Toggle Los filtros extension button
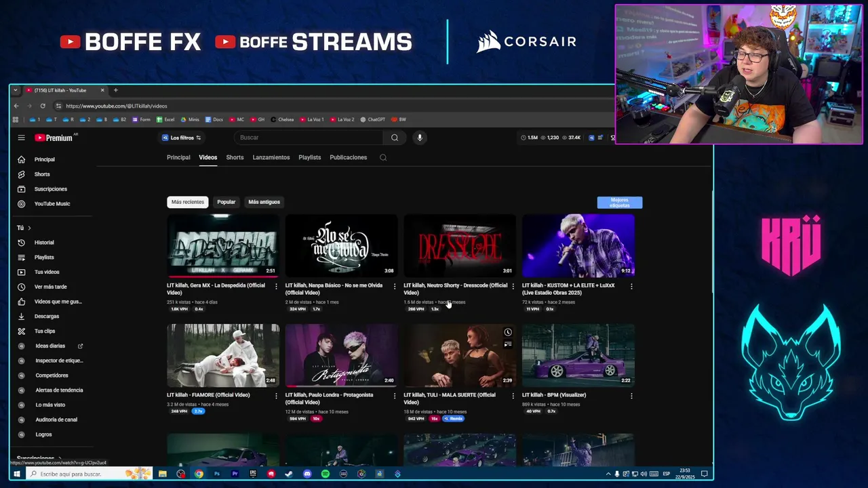The height and width of the screenshot is (488, 868). [x=182, y=138]
